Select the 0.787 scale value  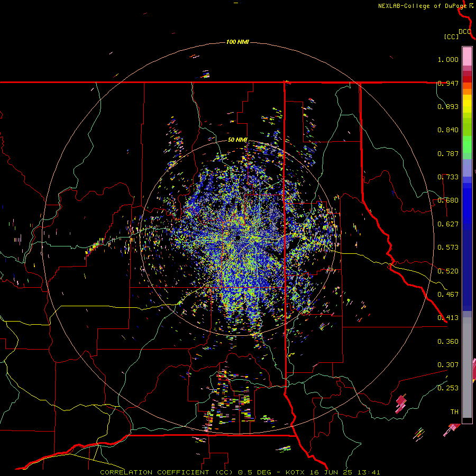pos(448,153)
